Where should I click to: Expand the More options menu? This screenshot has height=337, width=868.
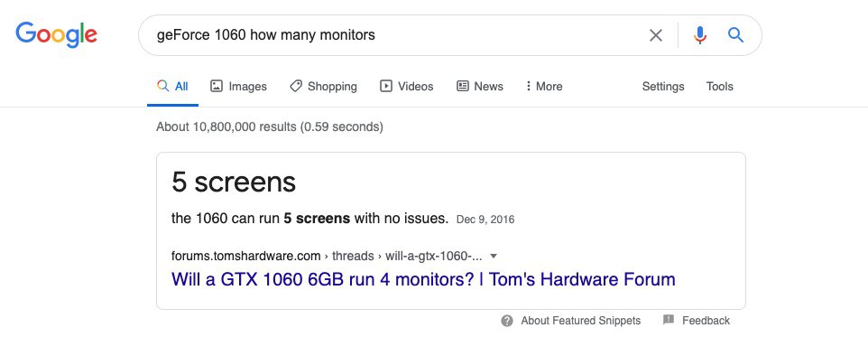coord(543,86)
